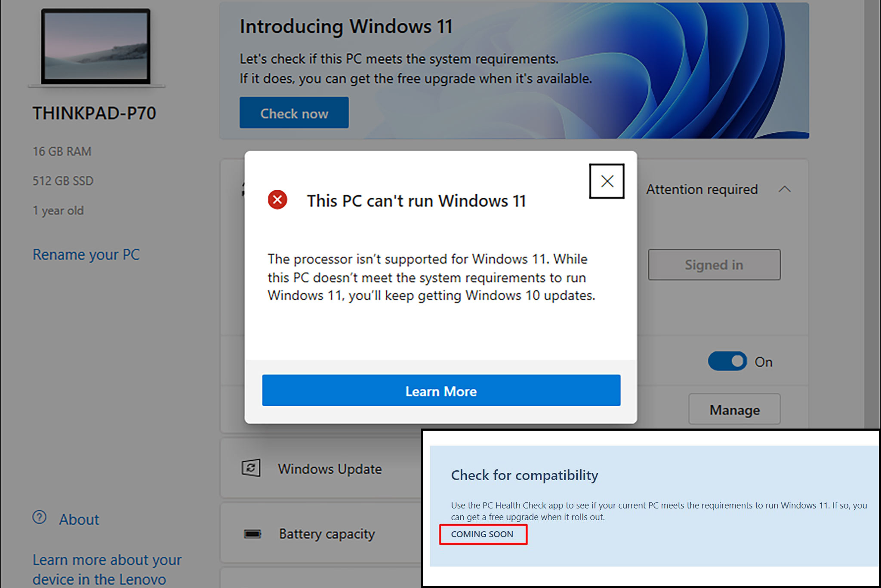This screenshot has width=881, height=588.
Task: Open the Windows Update section
Action: tap(321, 468)
